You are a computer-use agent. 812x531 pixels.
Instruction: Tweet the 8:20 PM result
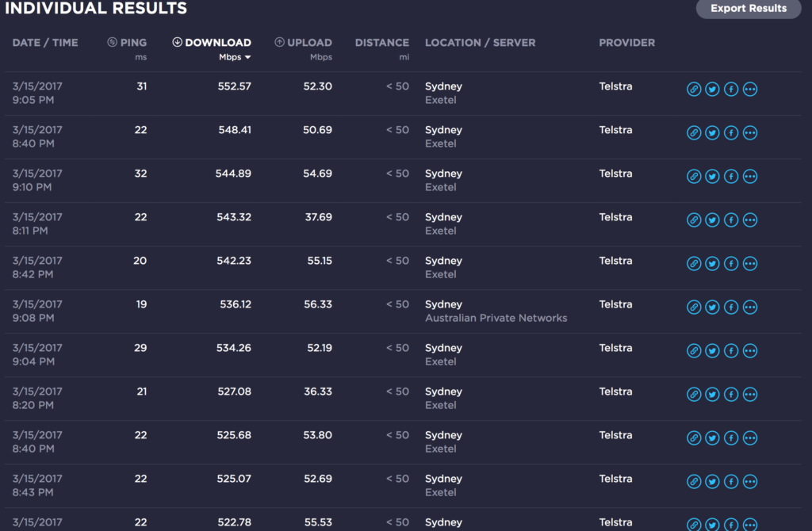[713, 395]
